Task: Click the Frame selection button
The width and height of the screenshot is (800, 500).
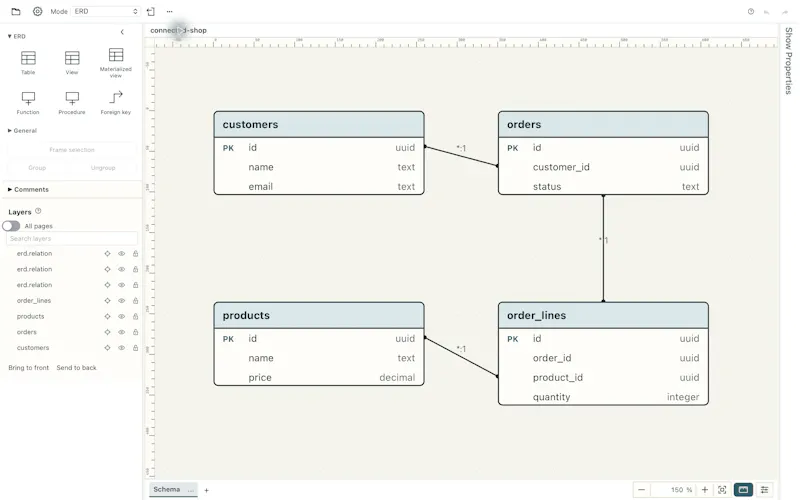Action: point(72,150)
